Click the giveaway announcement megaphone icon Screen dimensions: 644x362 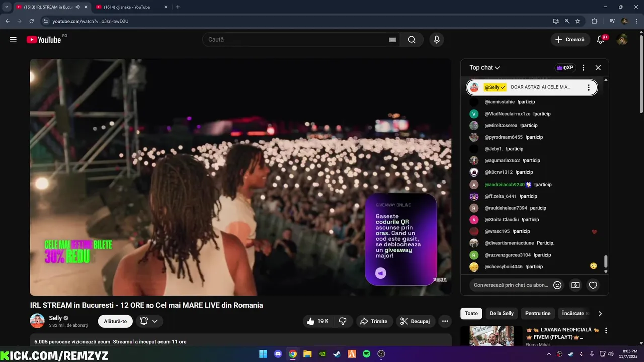381,273
